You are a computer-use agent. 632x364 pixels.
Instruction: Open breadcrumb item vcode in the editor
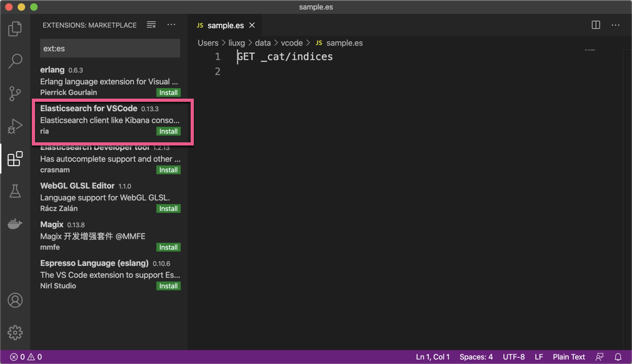[x=291, y=42]
